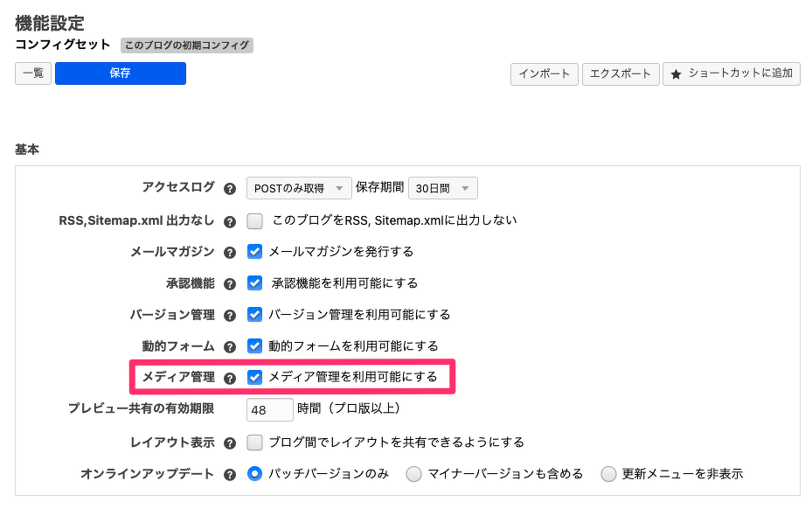The image size is (812, 509).
Task: Add page via ショートカットに追加 button
Action: [x=731, y=73]
